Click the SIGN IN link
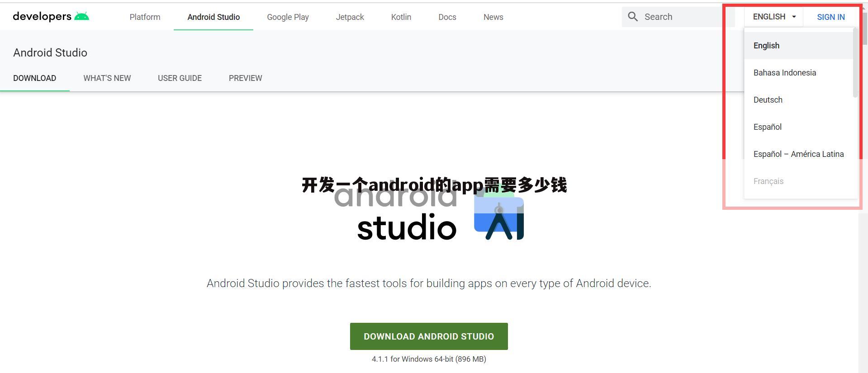This screenshot has width=868, height=373. pyautogui.click(x=830, y=17)
